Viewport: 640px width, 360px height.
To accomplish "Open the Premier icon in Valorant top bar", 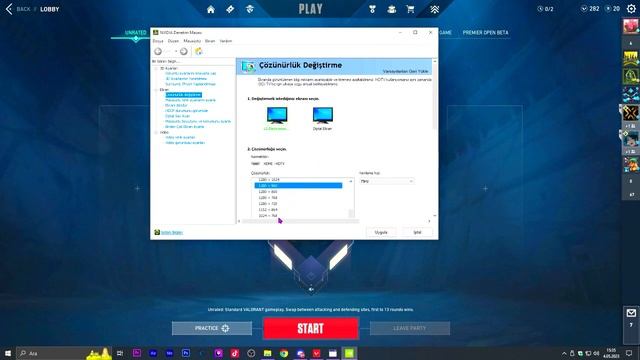I will pyautogui.click(x=434, y=9).
